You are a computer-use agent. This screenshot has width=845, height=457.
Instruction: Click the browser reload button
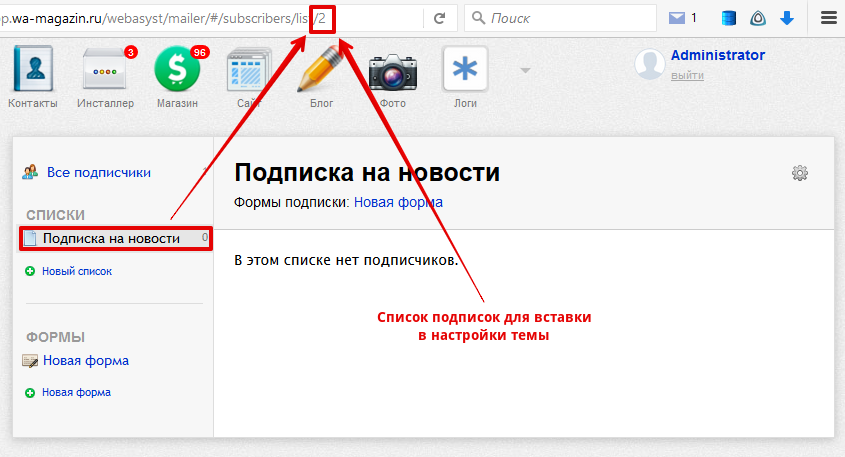tap(440, 18)
